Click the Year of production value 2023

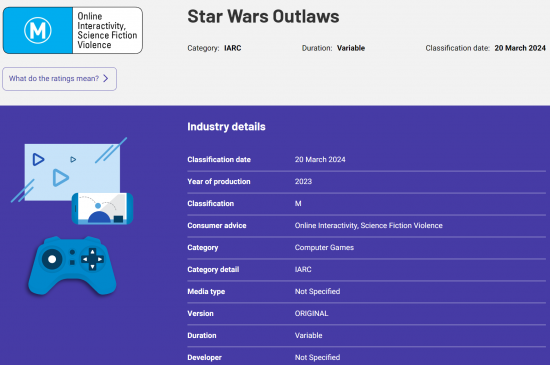[x=303, y=182]
